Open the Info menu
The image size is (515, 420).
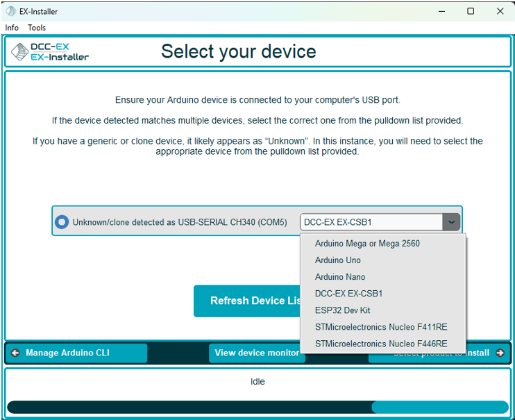point(12,28)
